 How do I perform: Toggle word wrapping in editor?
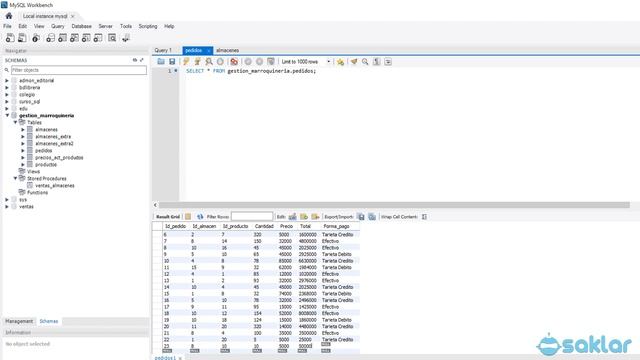388,62
